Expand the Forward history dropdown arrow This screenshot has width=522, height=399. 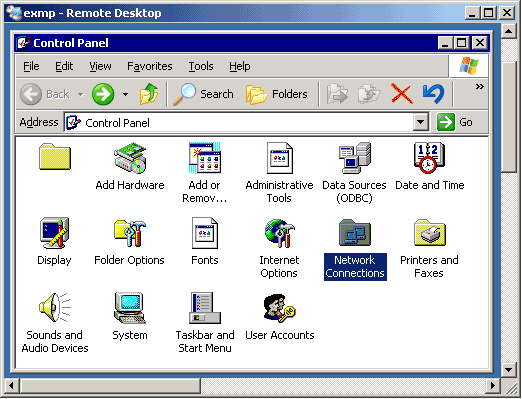(x=125, y=94)
